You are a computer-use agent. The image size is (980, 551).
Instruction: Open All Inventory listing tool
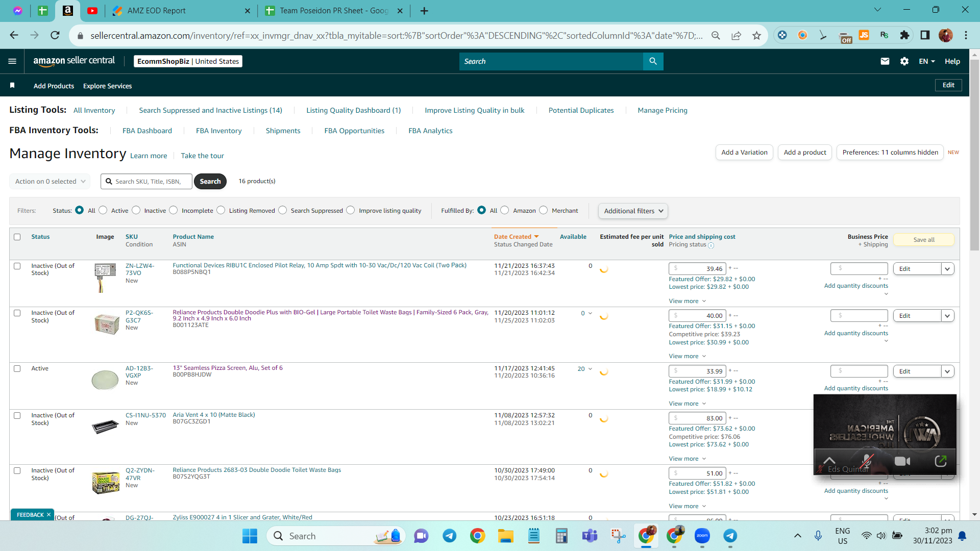click(x=94, y=110)
